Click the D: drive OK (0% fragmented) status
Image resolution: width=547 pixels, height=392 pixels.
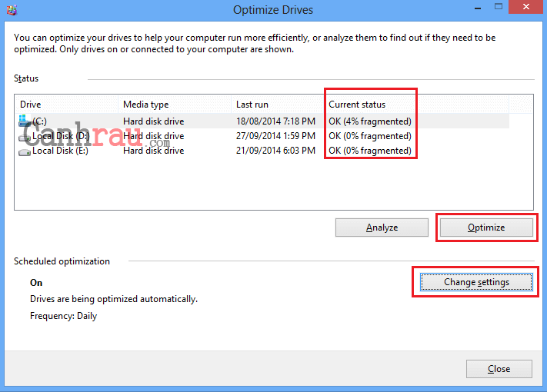click(x=370, y=136)
